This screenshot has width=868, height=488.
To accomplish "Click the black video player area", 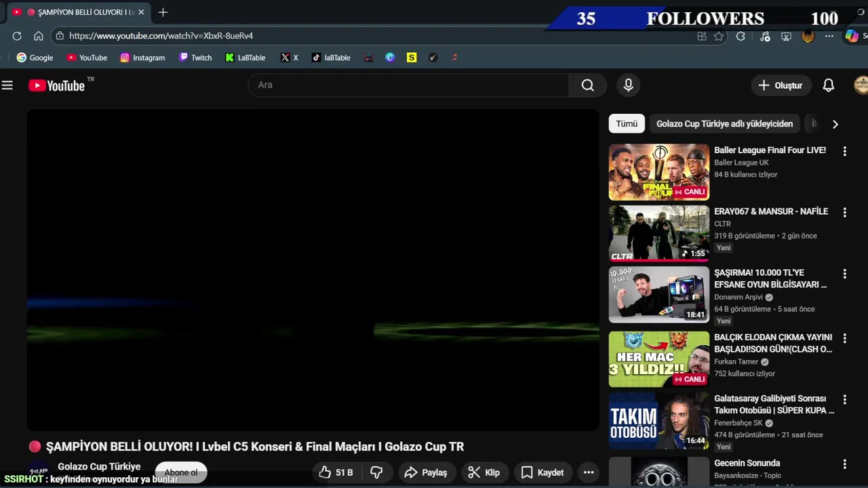I will pyautogui.click(x=313, y=270).
